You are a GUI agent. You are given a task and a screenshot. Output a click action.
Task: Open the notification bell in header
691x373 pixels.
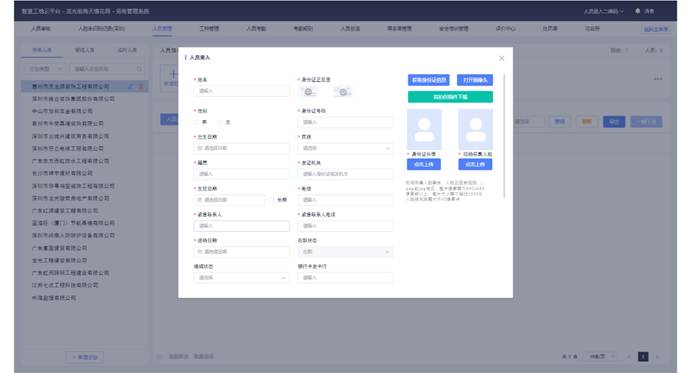pyautogui.click(x=637, y=11)
